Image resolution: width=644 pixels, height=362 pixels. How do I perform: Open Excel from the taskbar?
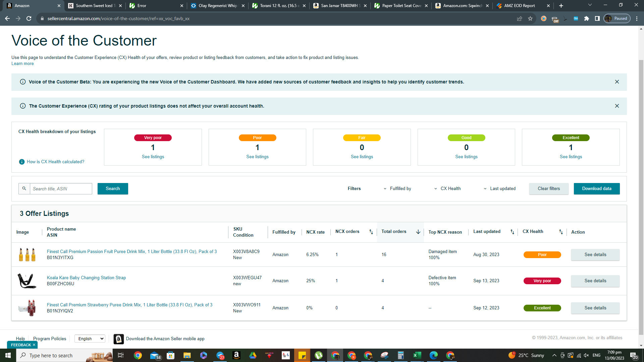click(x=417, y=355)
